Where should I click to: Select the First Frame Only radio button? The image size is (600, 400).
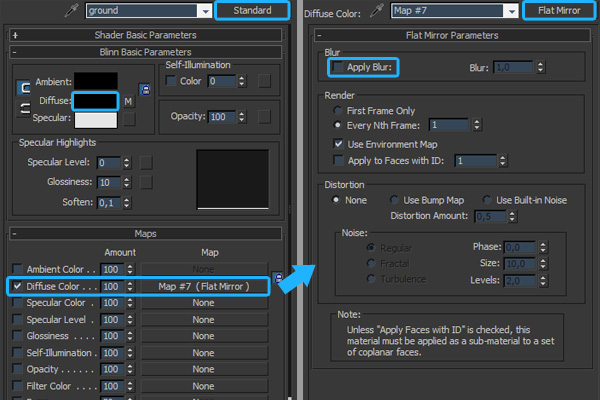point(338,110)
